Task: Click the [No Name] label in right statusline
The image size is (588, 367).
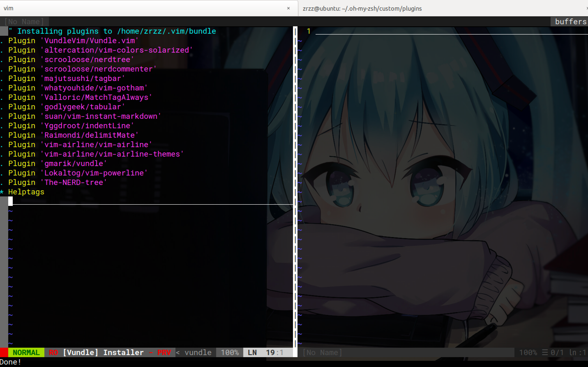Action: coord(322,352)
